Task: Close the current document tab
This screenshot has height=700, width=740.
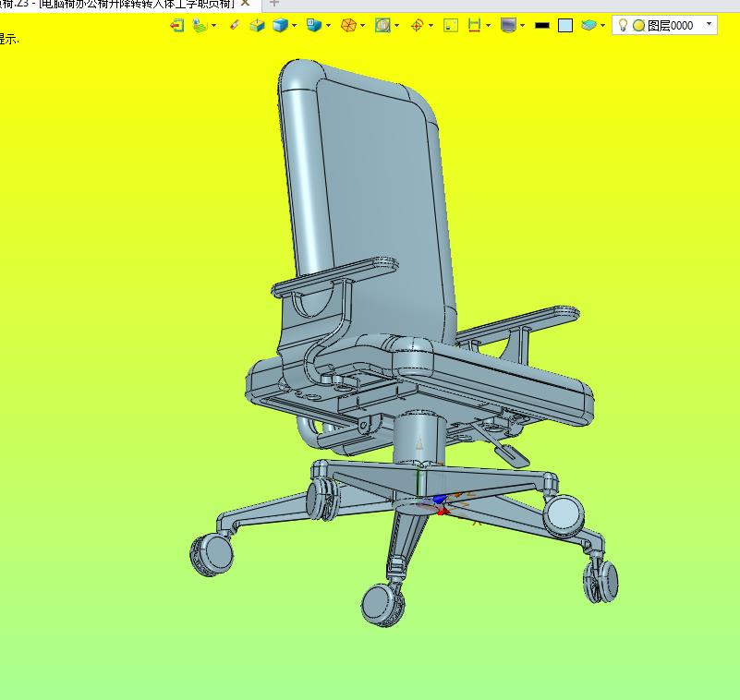Action: (245, 4)
